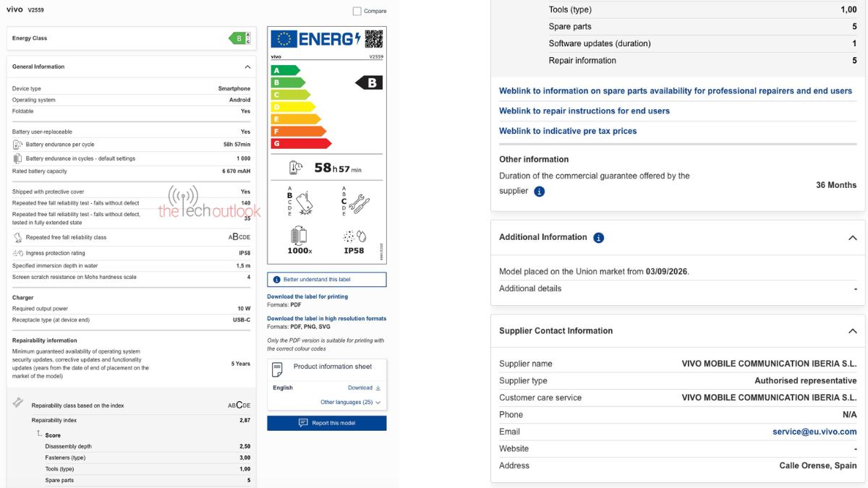Select the red G class bar

(x=301, y=144)
